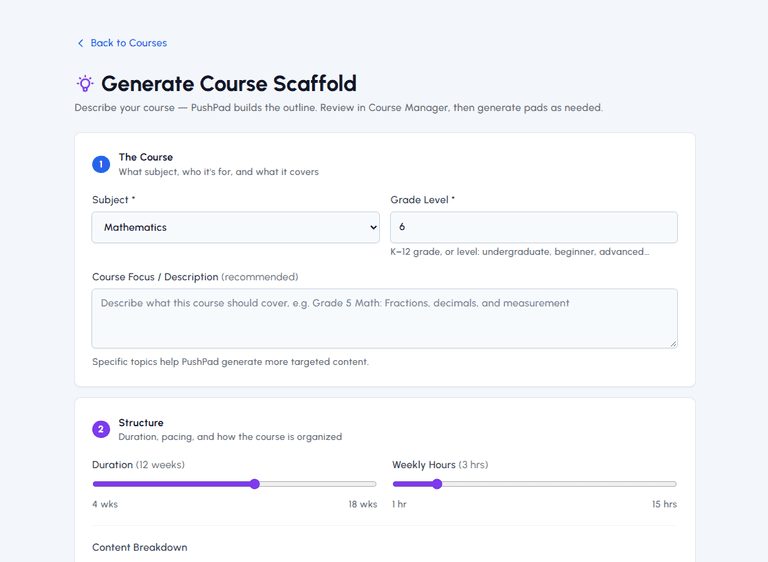Click the 'Duration (12 weeks)' label

pos(138,464)
